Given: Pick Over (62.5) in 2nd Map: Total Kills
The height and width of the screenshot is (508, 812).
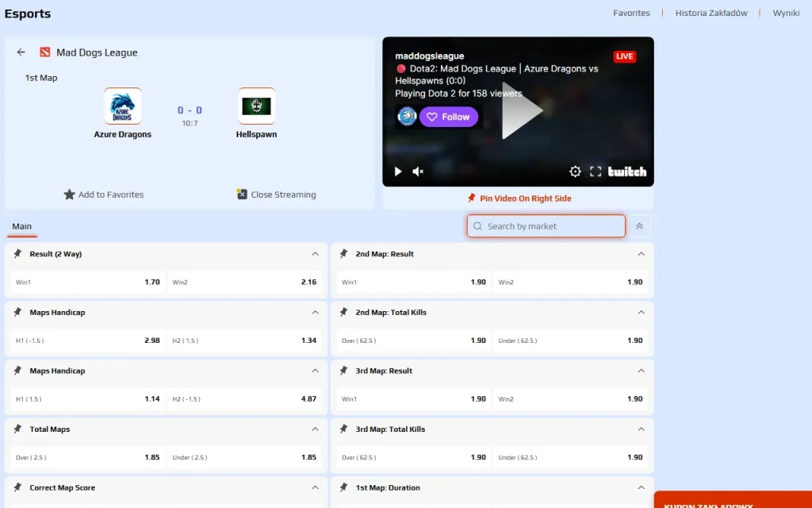Looking at the screenshot, I should 413,341.
